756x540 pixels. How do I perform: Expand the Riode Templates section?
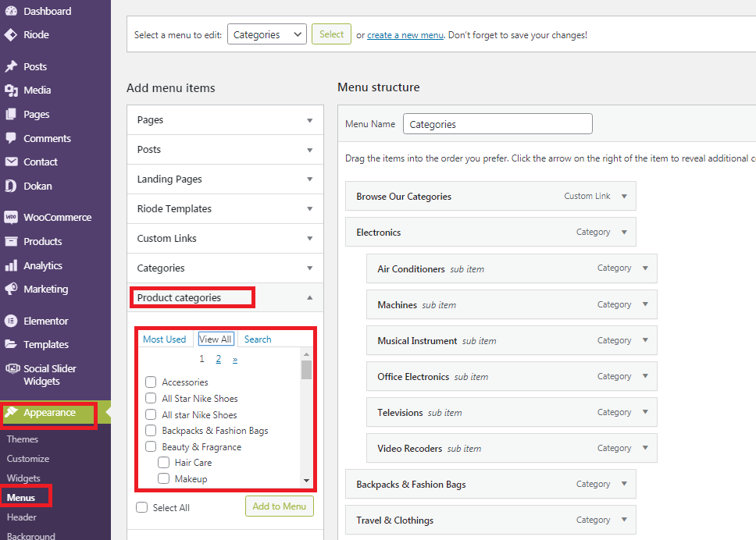(x=225, y=208)
